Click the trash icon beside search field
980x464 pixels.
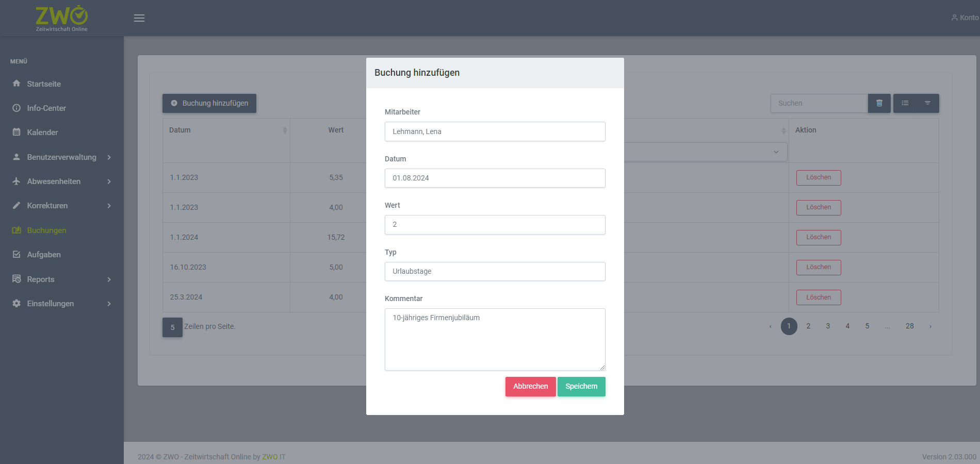point(879,103)
